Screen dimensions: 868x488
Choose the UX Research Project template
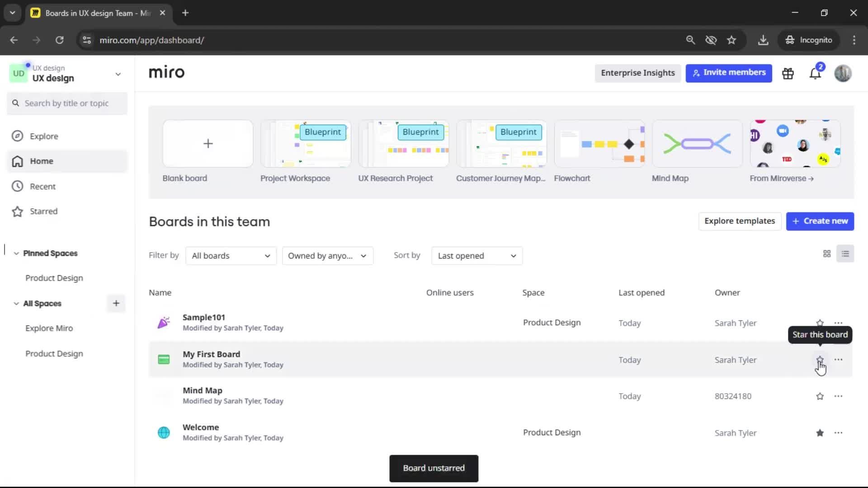coord(403,144)
